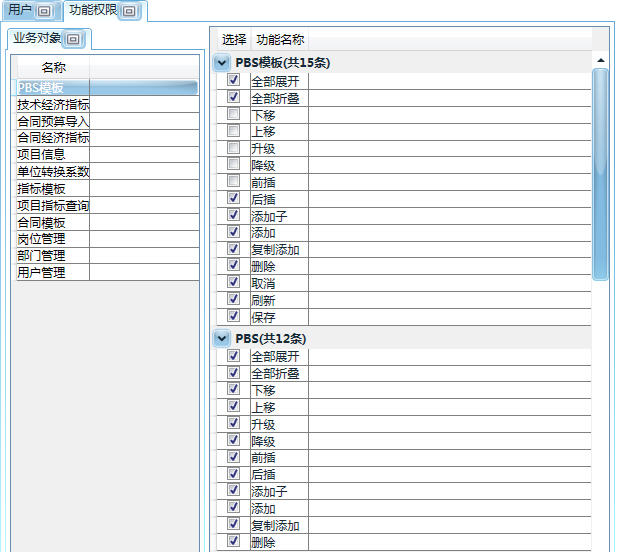The width and height of the screenshot is (619, 552).
Task: Uncheck 升级 in PBS group
Action: [233, 423]
